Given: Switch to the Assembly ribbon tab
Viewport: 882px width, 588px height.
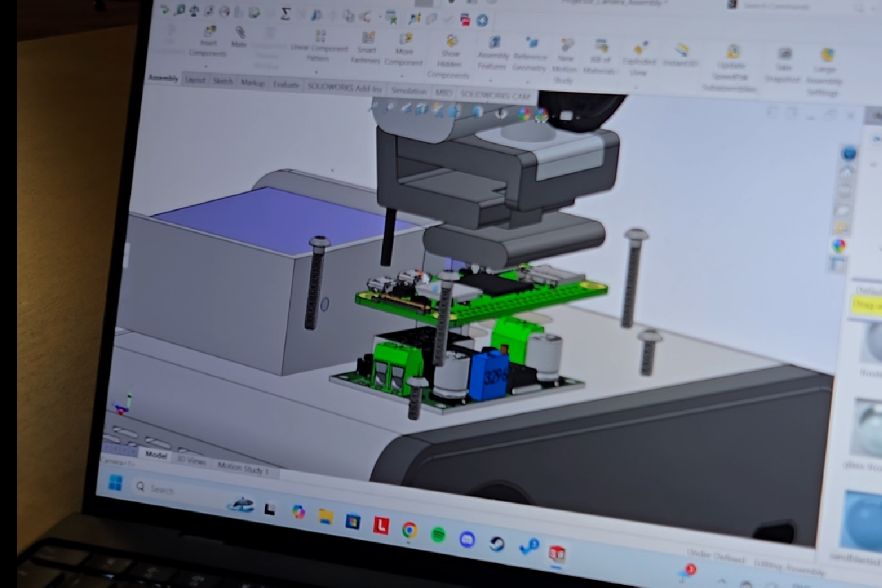Looking at the screenshot, I should tap(163, 78).
